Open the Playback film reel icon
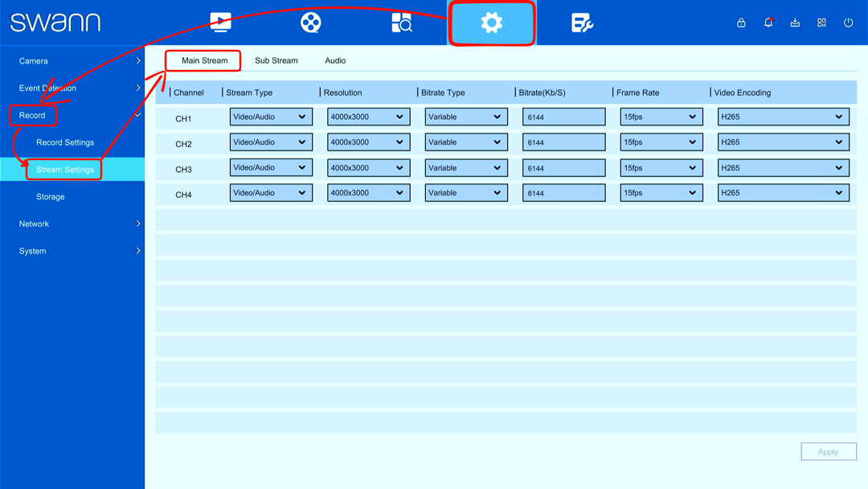Image resolution: width=868 pixels, height=489 pixels. [310, 23]
